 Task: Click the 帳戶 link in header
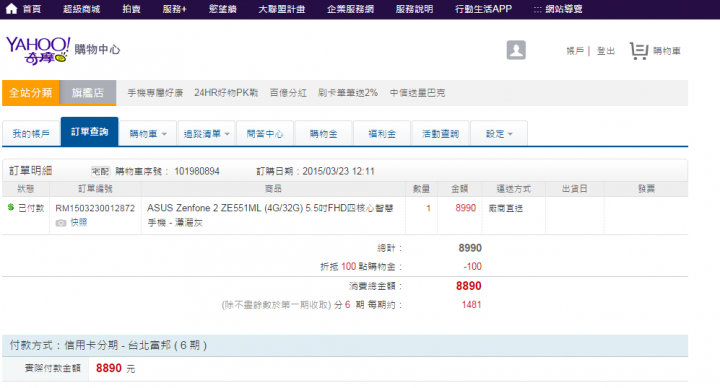click(x=575, y=51)
